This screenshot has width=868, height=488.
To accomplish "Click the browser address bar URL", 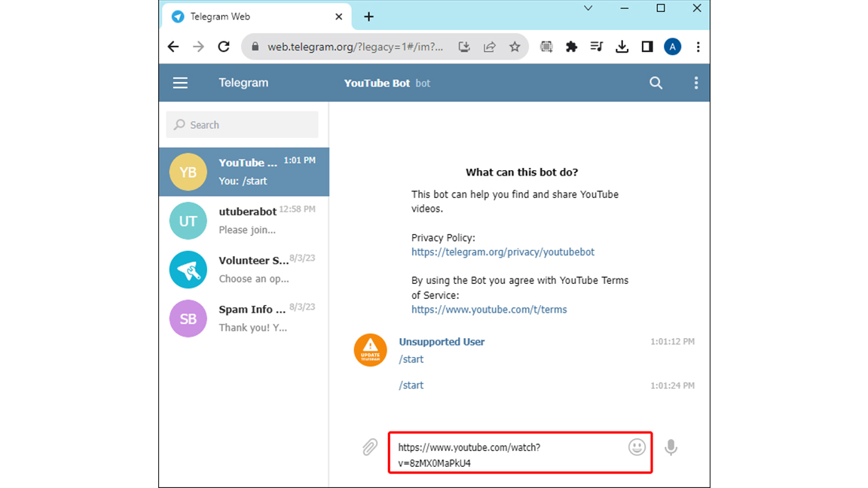I will point(355,47).
